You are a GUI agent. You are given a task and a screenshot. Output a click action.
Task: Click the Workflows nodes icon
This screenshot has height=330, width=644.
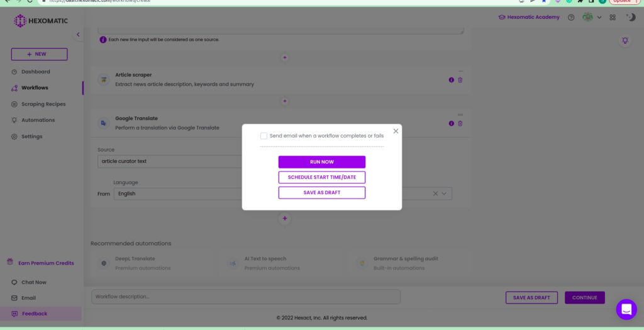[x=14, y=88]
